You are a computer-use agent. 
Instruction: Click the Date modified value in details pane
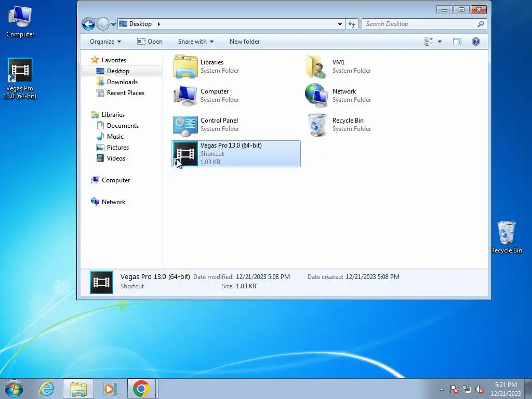[263, 277]
